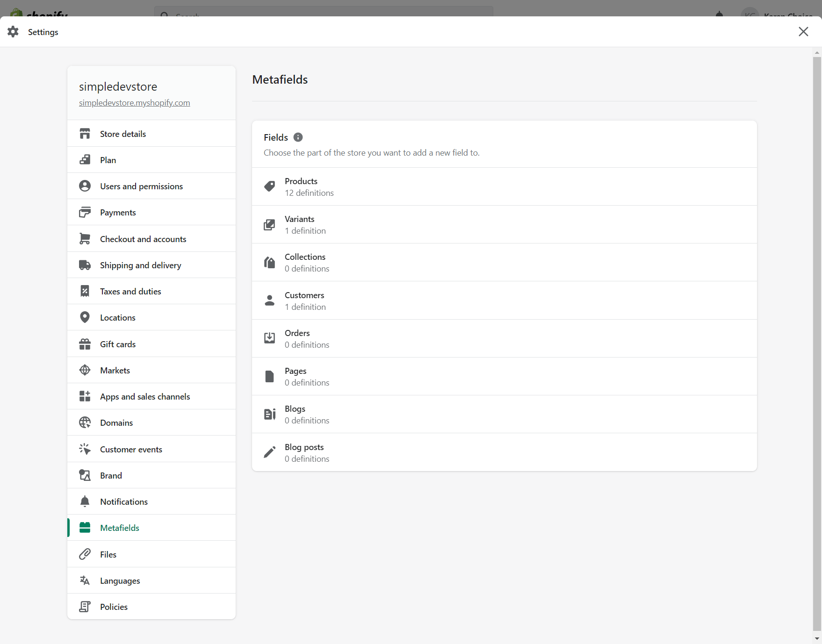Click the Notifications bell icon in sidebar
The image size is (822, 644).
click(x=85, y=501)
